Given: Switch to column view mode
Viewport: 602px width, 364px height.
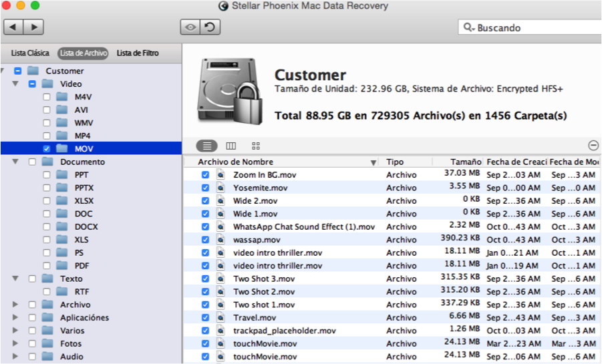Looking at the screenshot, I should tap(231, 146).
